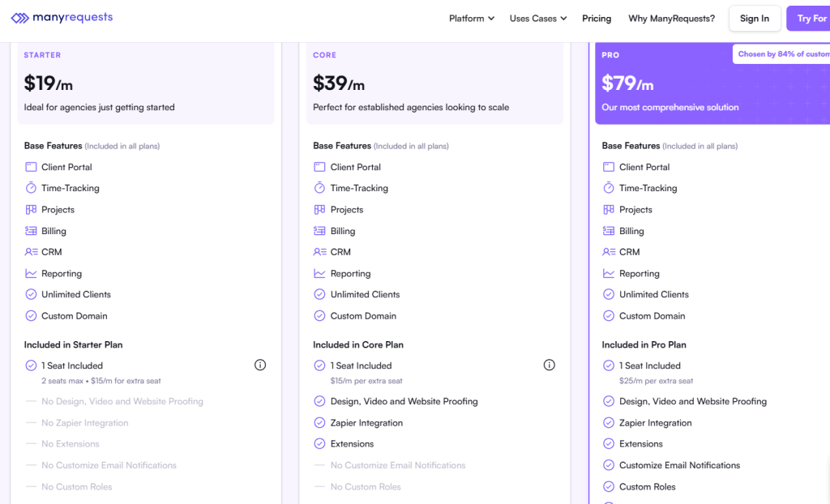The height and width of the screenshot is (504, 830).
Task: Click CRM contacts icon in Core plan
Action: (x=319, y=252)
